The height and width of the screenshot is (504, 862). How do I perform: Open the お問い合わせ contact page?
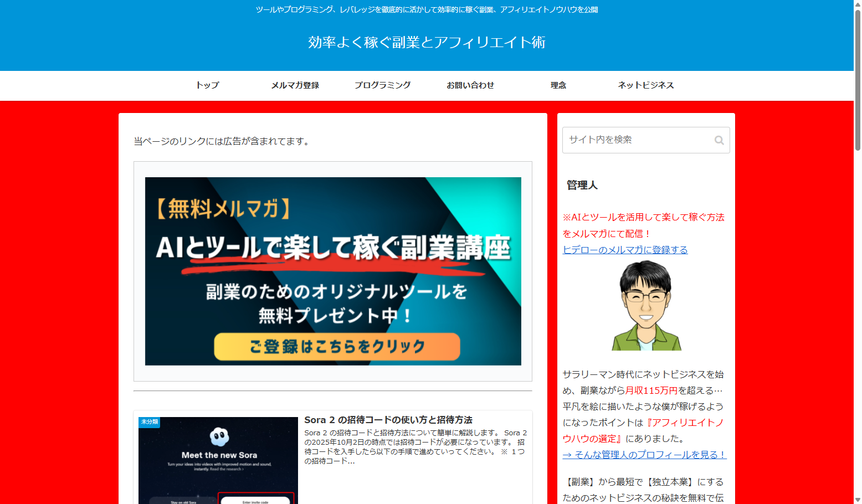click(x=470, y=85)
